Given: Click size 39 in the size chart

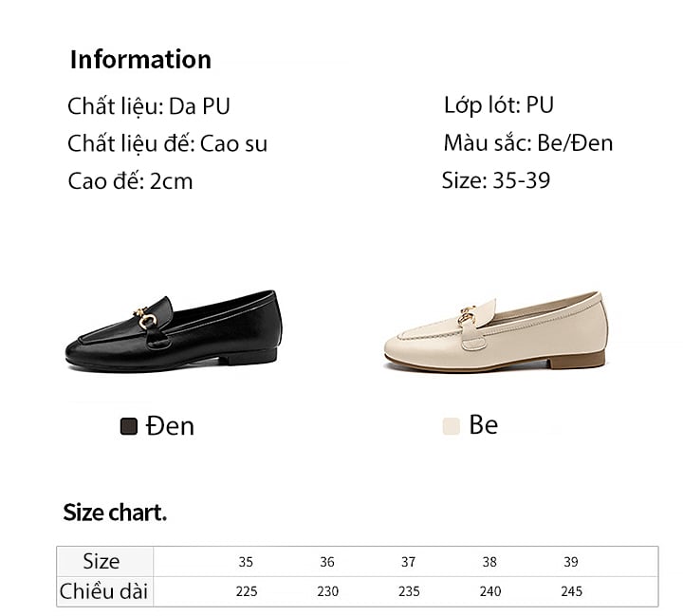Looking at the screenshot, I should pyautogui.click(x=570, y=562).
